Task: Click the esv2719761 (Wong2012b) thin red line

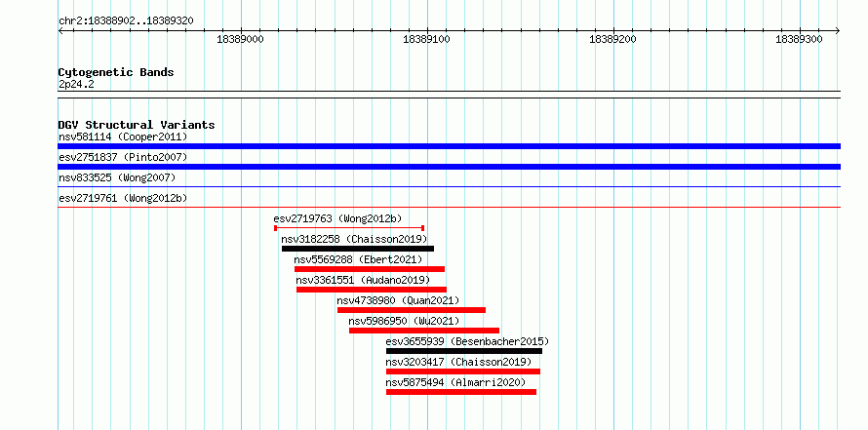Action: pos(449,208)
